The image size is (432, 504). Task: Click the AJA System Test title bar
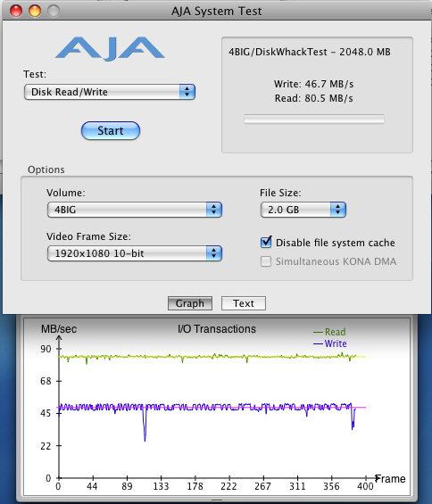(x=216, y=11)
